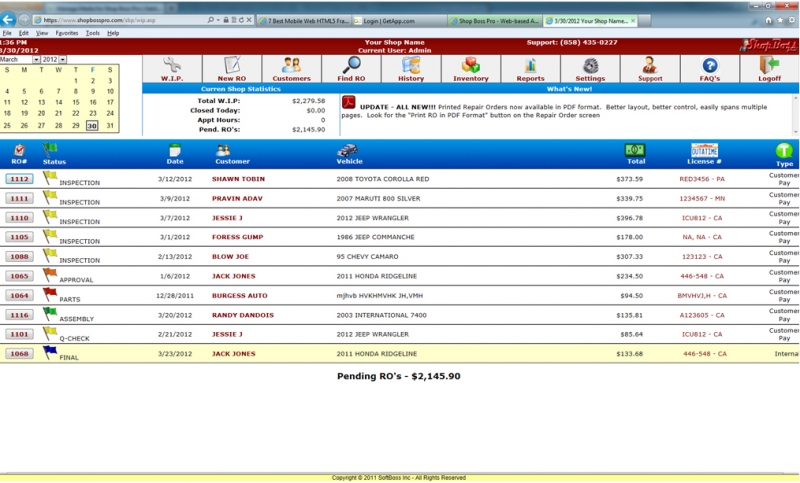Go back with the browser back arrow
The width and height of the screenshot is (800, 483).
click(8, 20)
